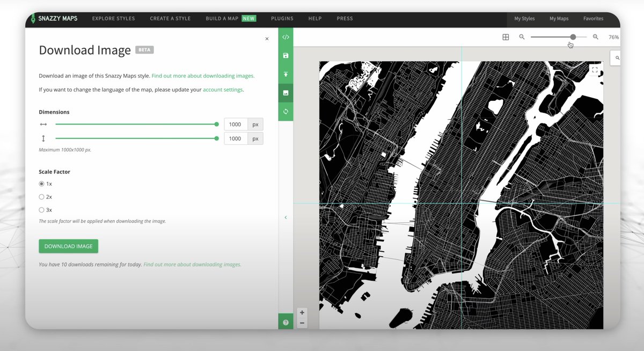Screen dimensions: 644x351
Task: Click the vertical height arrow icon
Action: coord(43,138)
